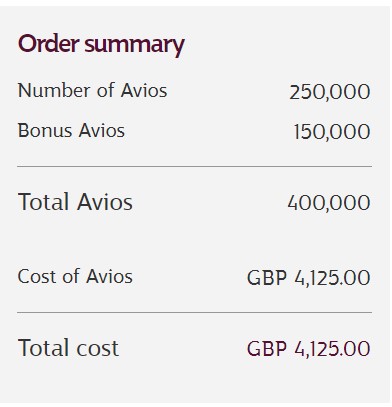The width and height of the screenshot is (392, 407).
Task: Click the word Avios in Bonus Avios label
Action: (102, 130)
